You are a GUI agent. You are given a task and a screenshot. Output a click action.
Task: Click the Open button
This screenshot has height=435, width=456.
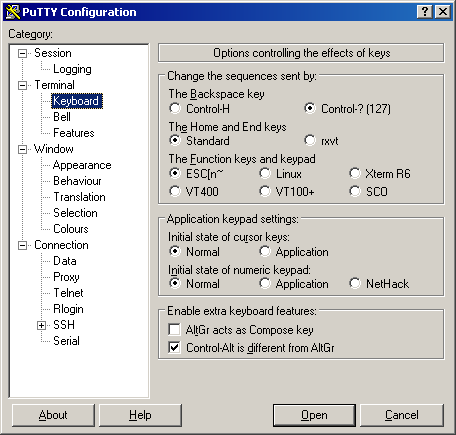pos(314,415)
